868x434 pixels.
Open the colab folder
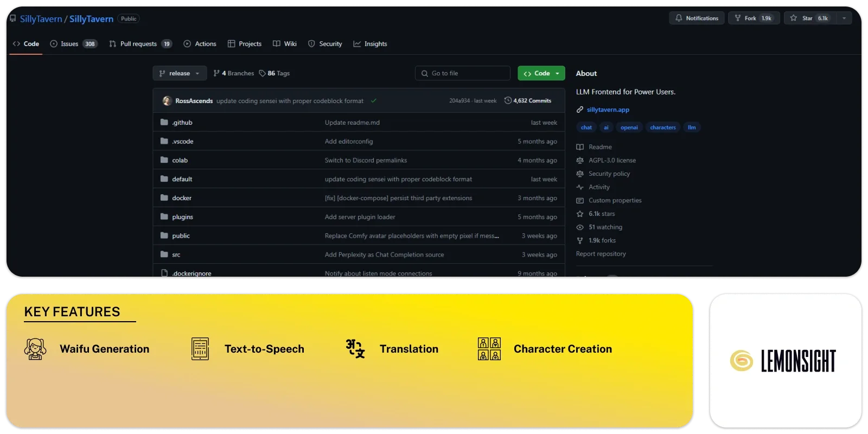point(180,161)
